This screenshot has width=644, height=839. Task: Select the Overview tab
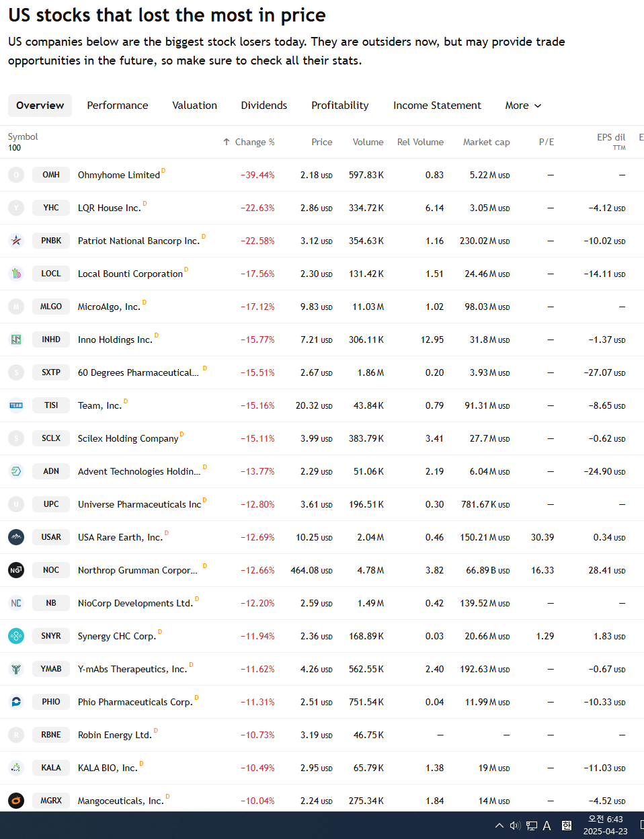(x=40, y=106)
